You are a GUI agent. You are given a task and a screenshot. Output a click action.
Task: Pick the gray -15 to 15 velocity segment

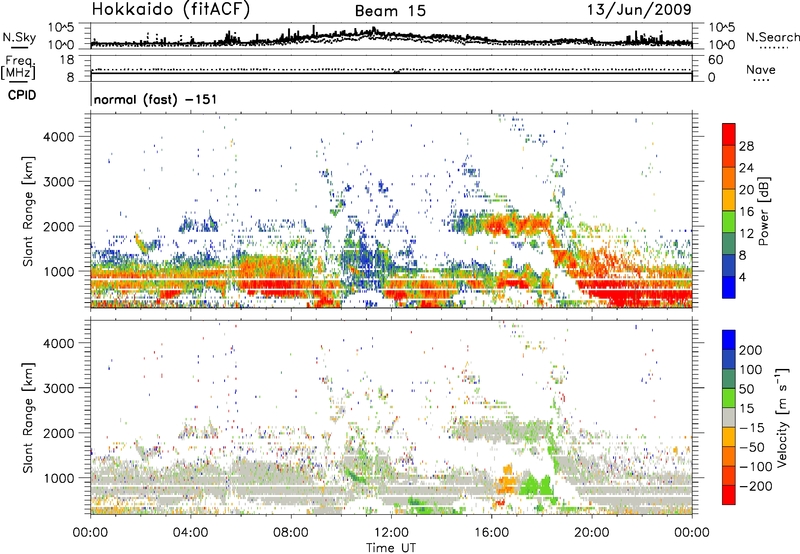tap(729, 418)
